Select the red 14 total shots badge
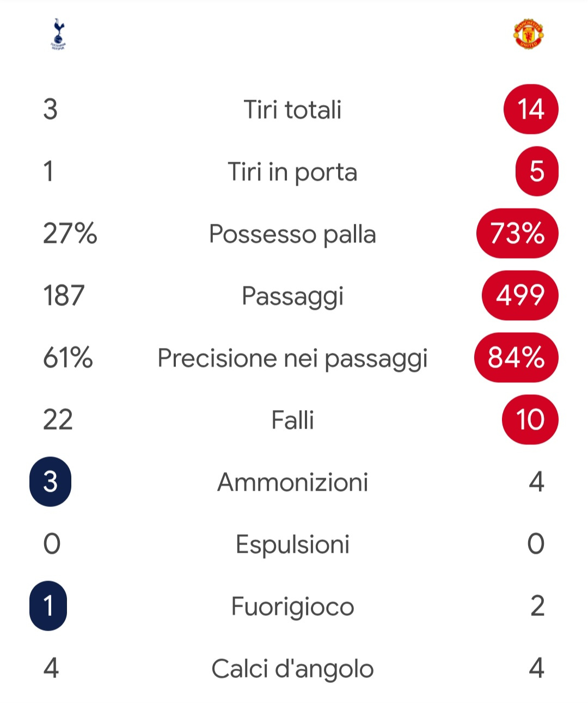Image resolution: width=588 pixels, height=703 pixels. (x=531, y=109)
